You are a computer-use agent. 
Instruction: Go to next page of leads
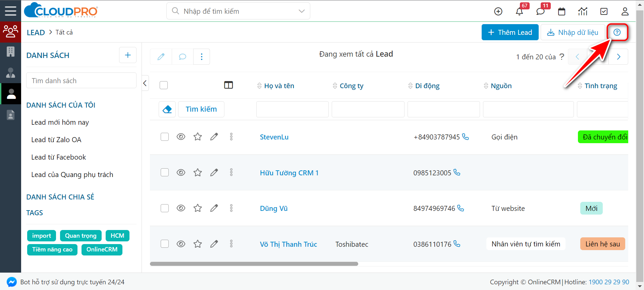point(619,57)
